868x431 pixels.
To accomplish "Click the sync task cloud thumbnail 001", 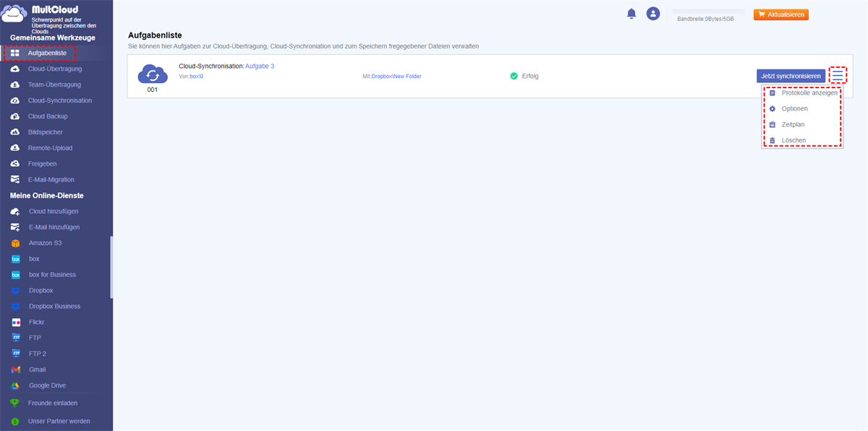I will (152, 74).
